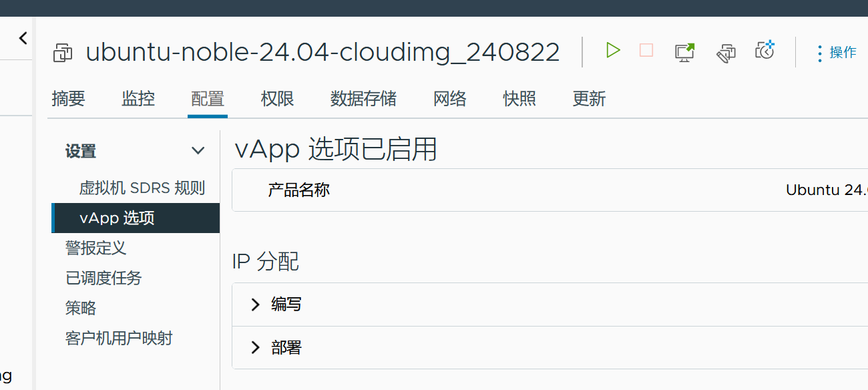Screen dimensions: 868x390
Task: Click 已调度任务 in the sidebar
Action: coord(103,278)
